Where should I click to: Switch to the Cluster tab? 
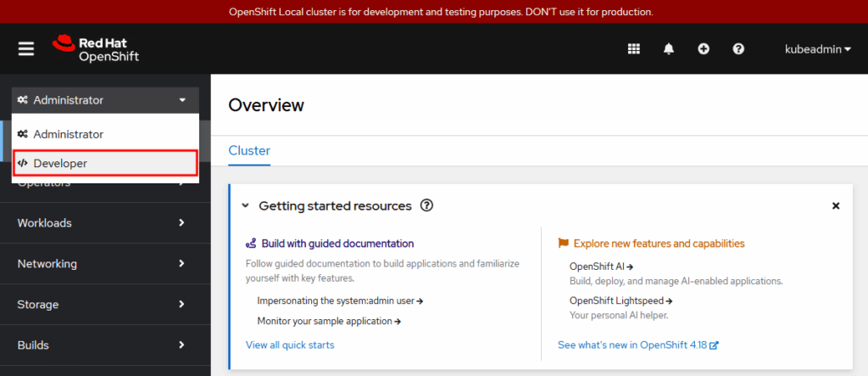249,151
